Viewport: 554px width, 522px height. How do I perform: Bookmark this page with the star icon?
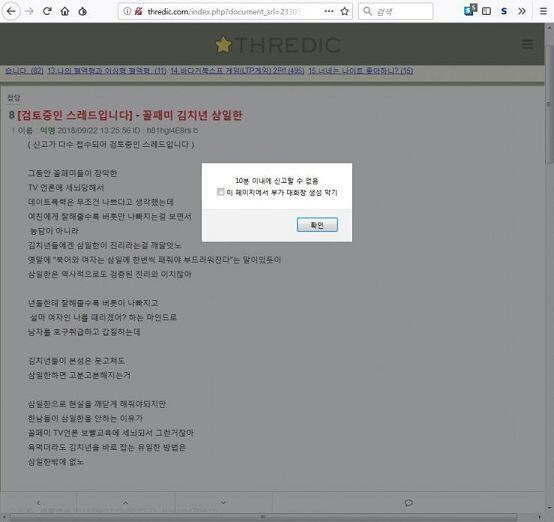[344, 11]
